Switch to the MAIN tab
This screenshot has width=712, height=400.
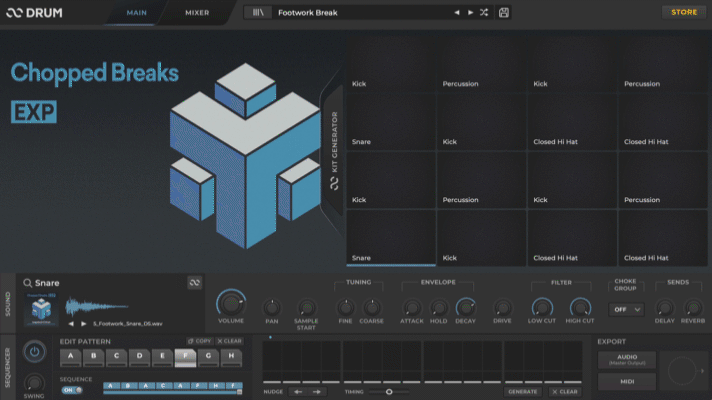click(x=136, y=13)
